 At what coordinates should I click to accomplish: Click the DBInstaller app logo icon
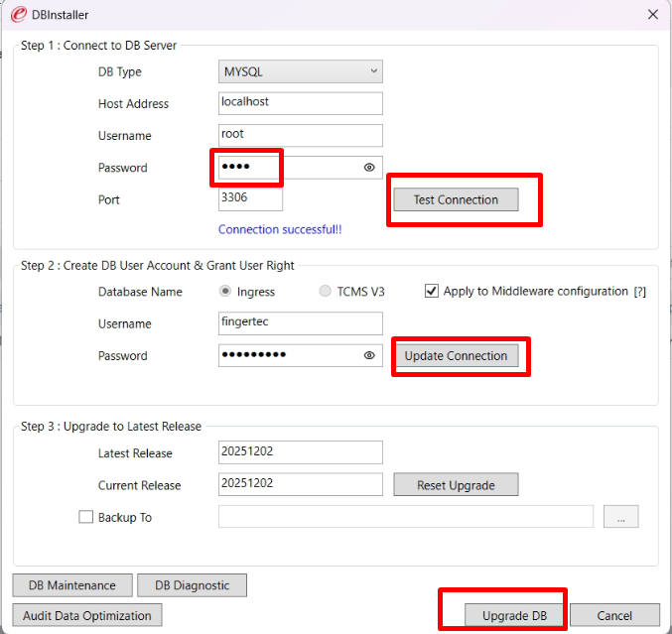tap(17, 15)
